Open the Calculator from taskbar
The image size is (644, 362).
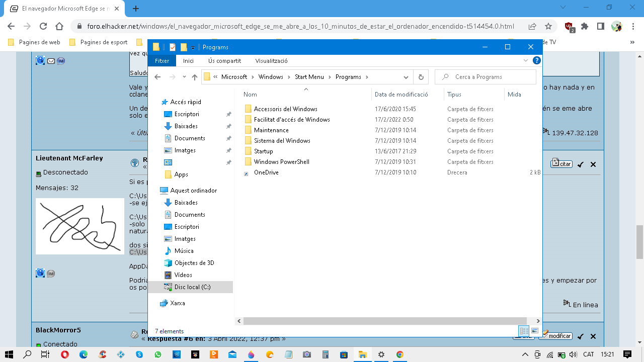(x=326, y=354)
